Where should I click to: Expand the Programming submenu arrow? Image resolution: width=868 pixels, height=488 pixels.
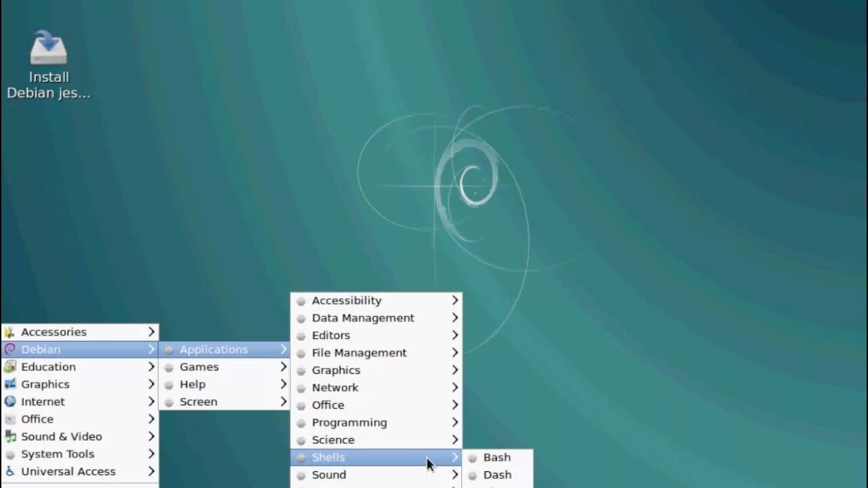455,422
